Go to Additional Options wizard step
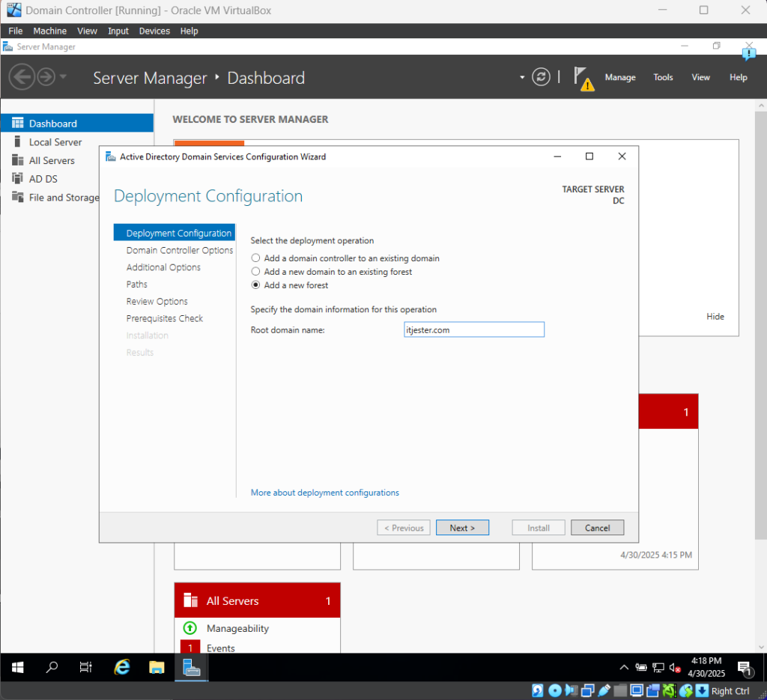 click(163, 267)
